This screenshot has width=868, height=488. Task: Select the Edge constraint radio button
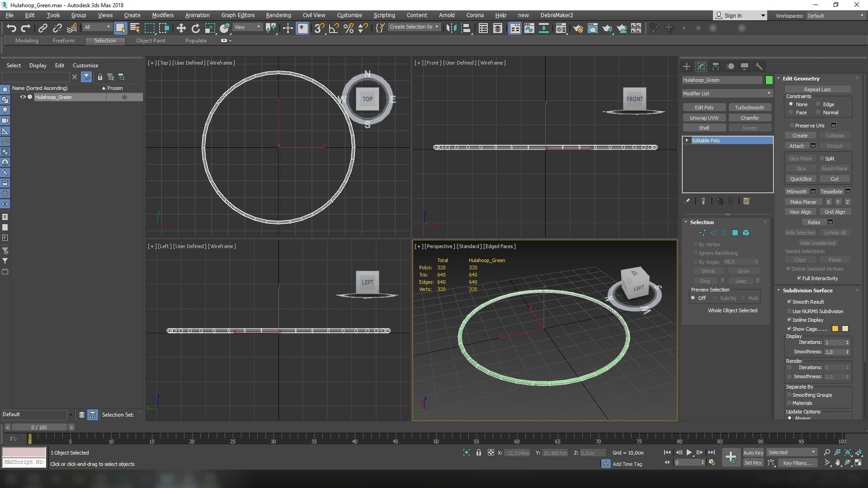(x=818, y=104)
